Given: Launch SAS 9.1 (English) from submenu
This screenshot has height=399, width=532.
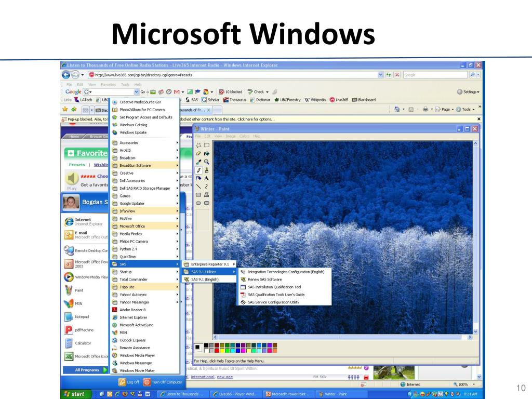Looking at the screenshot, I should 209,279.
